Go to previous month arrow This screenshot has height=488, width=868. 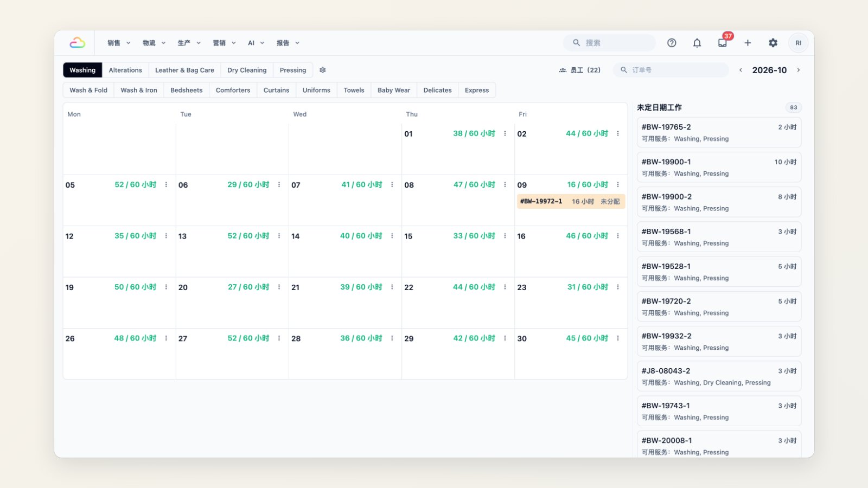click(741, 70)
